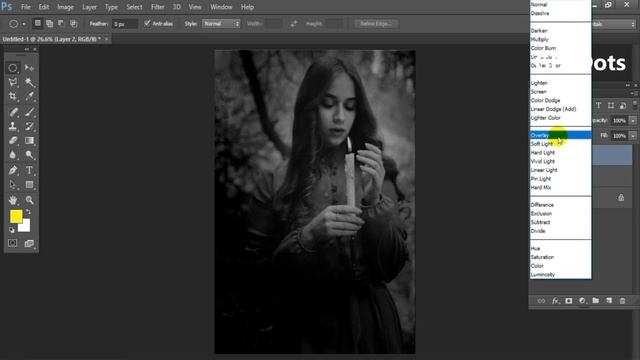Open the File menu
Image resolution: width=640 pixels, height=360 pixels.
point(26,7)
